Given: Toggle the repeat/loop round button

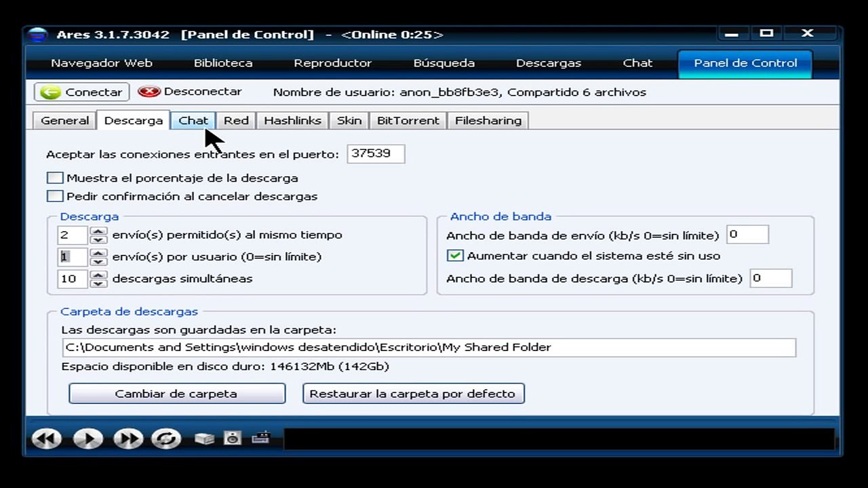Looking at the screenshot, I should click(165, 439).
